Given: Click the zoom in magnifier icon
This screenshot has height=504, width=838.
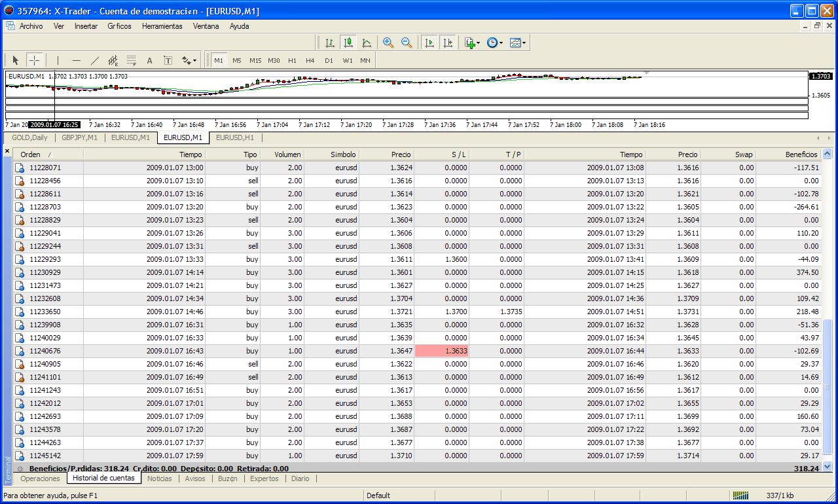Looking at the screenshot, I should [388, 43].
